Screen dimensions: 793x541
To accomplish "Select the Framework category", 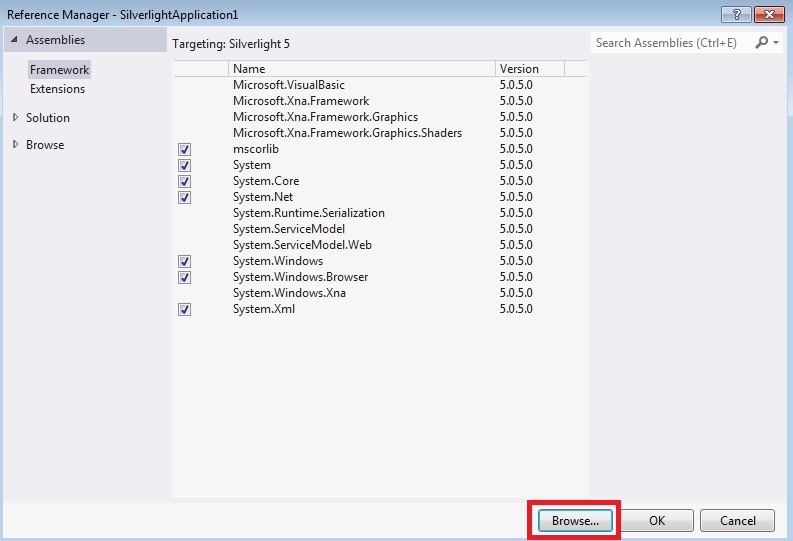I will [x=59, y=70].
